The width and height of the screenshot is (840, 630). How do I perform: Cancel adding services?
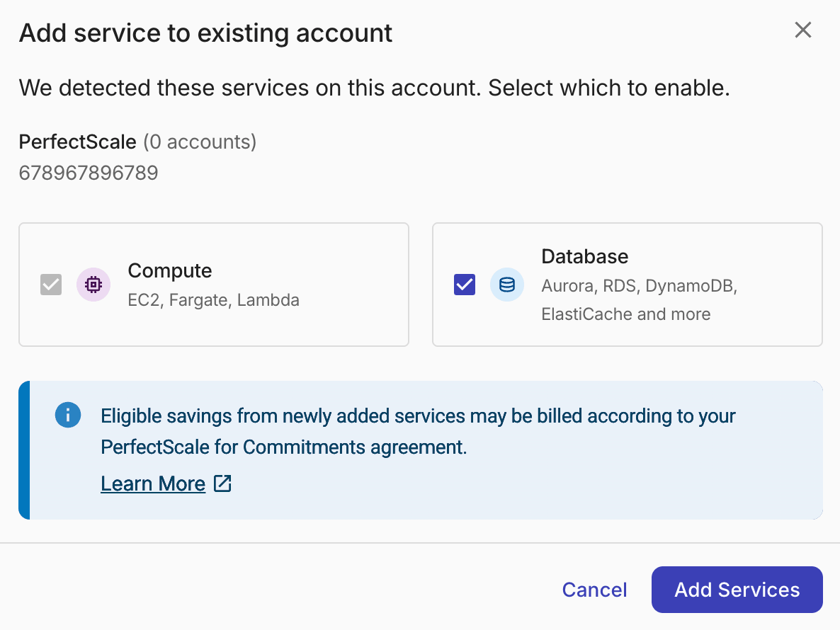tap(594, 590)
